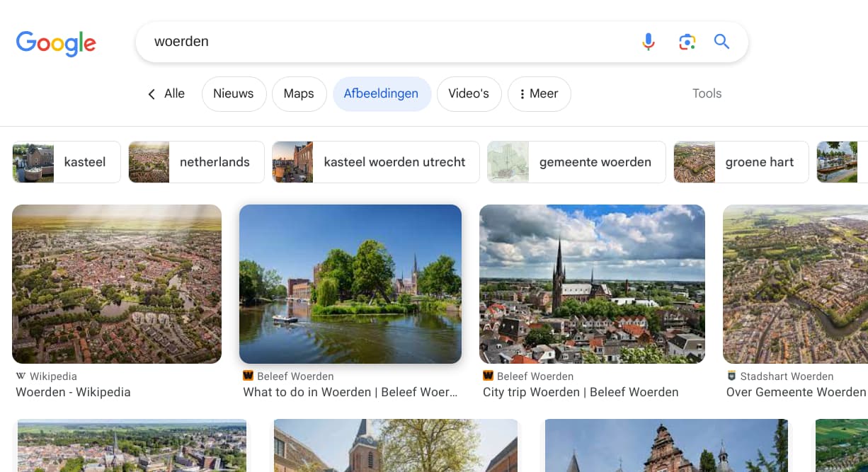Open Over Gemeente Woerden title link
This screenshot has height=472, width=868.
tap(796, 392)
